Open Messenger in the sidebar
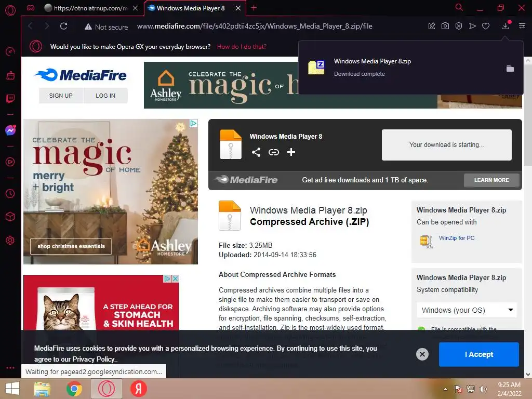 coord(10,130)
